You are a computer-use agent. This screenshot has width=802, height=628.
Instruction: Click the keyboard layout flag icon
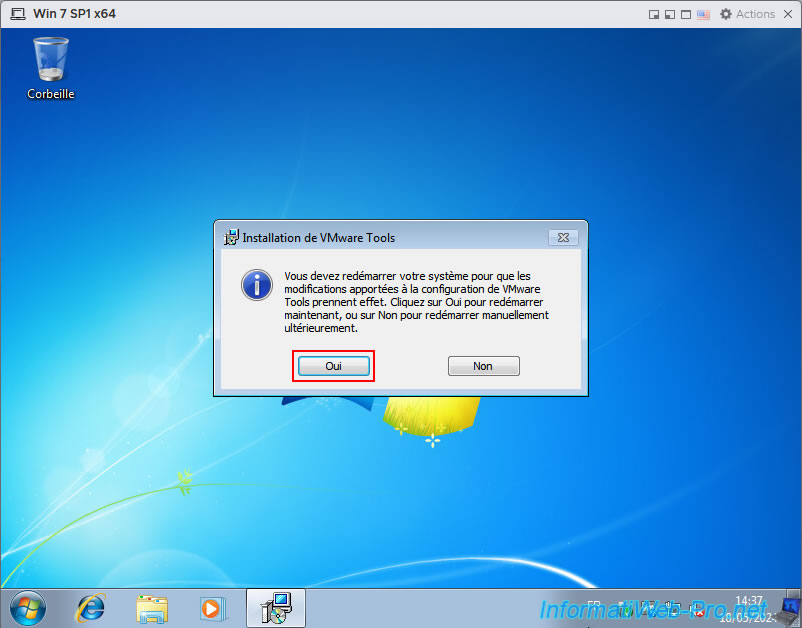(703, 14)
